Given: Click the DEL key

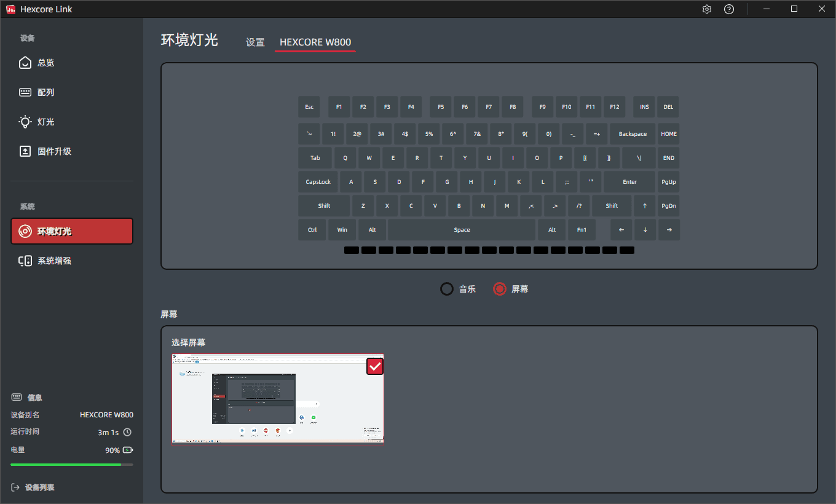Looking at the screenshot, I should tap(668, 107).
